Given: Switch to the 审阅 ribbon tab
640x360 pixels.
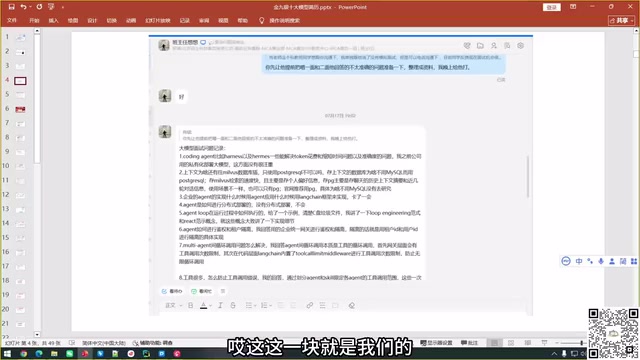Looking at the screenshot, I should tap(204, 20).
